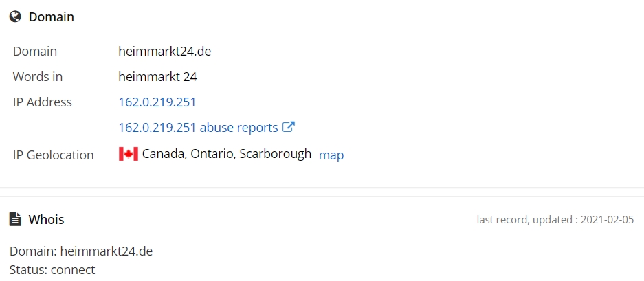The height and width of the screenshot is (281, 644).
Task: Click the globe icon beside Domain heading
Action: click(x=15, y=17)
